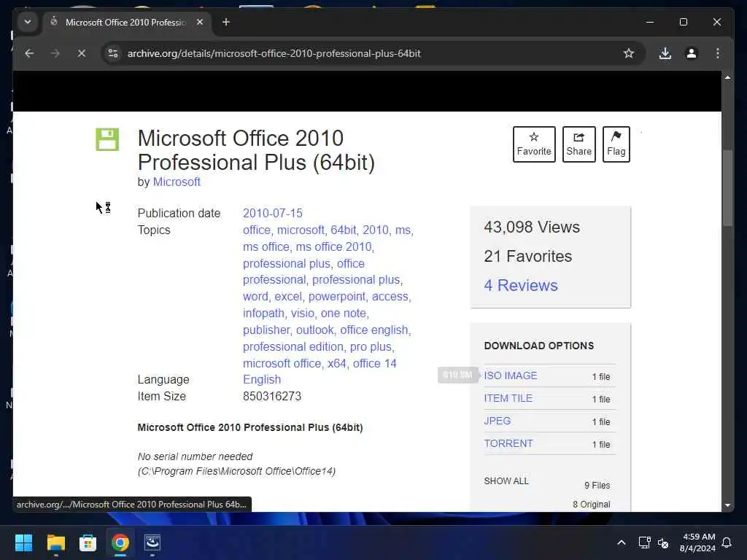747x560 pixels.
Task: Click the green floppy disk software icon
Action: coord(107,139)
